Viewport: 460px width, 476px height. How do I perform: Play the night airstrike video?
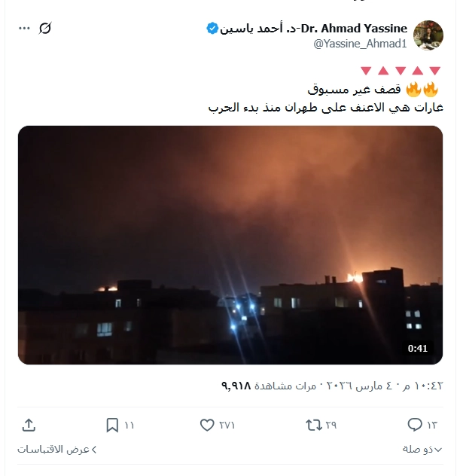[230, 245]
